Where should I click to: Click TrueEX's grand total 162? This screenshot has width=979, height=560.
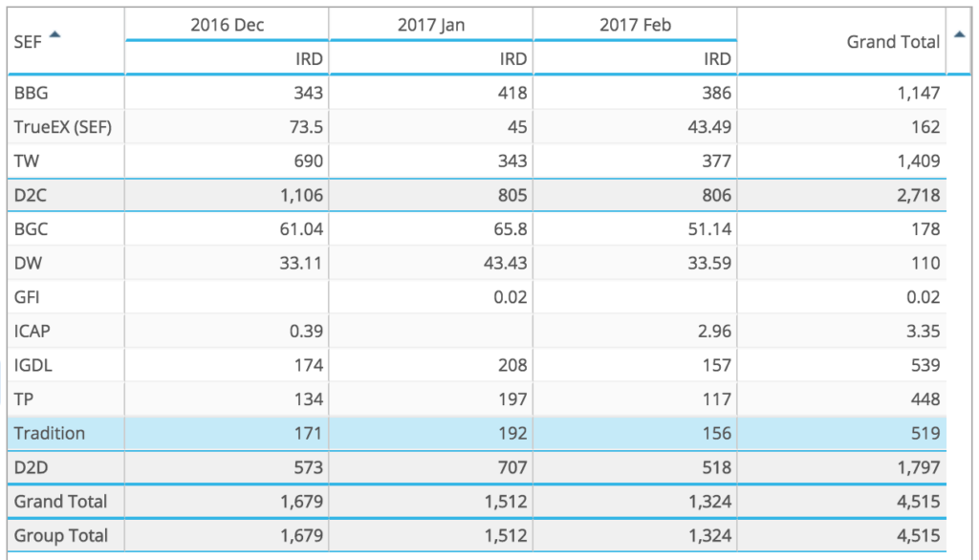tap(925, 127)
